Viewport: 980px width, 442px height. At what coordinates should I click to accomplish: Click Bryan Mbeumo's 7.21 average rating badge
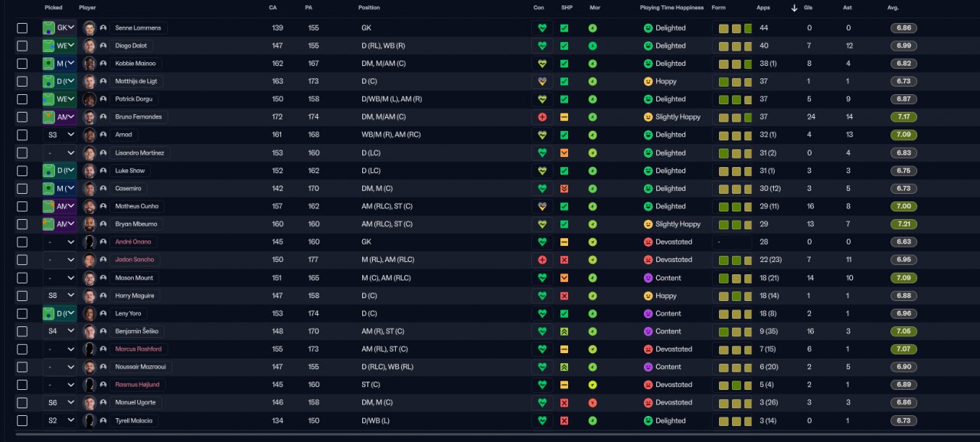903,224
